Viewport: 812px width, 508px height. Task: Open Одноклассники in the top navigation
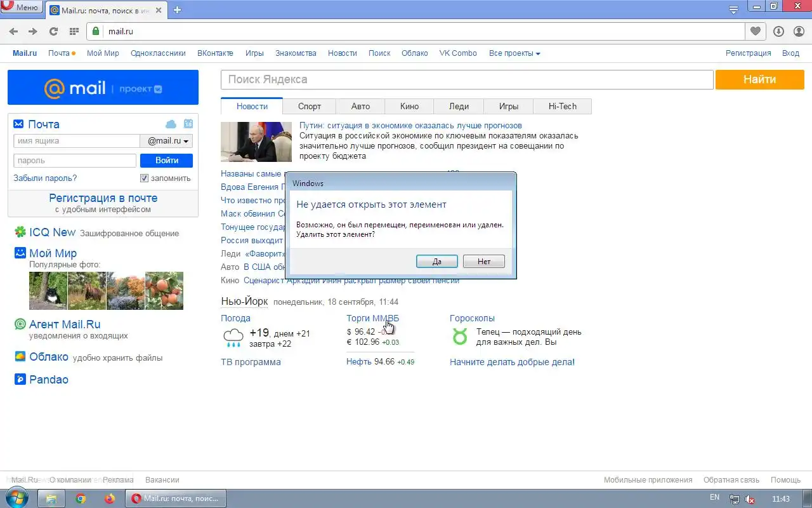point(158,53)
